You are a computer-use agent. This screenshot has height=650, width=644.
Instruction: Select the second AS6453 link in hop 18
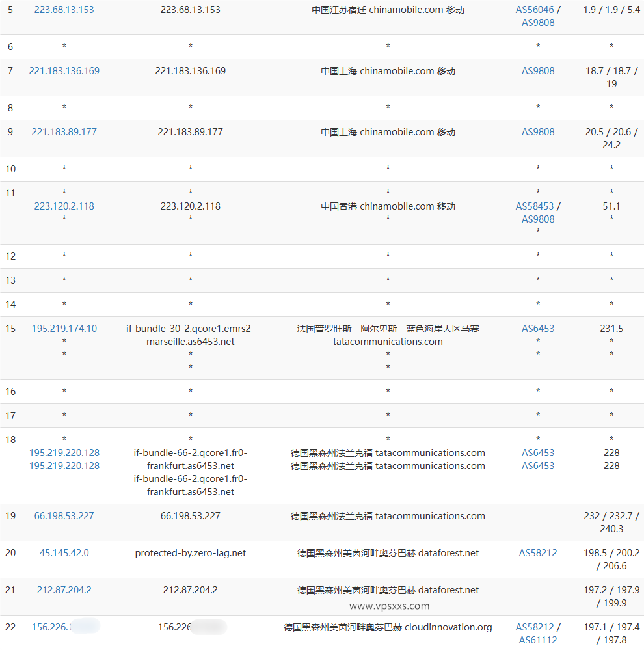[x=537, y=466]
